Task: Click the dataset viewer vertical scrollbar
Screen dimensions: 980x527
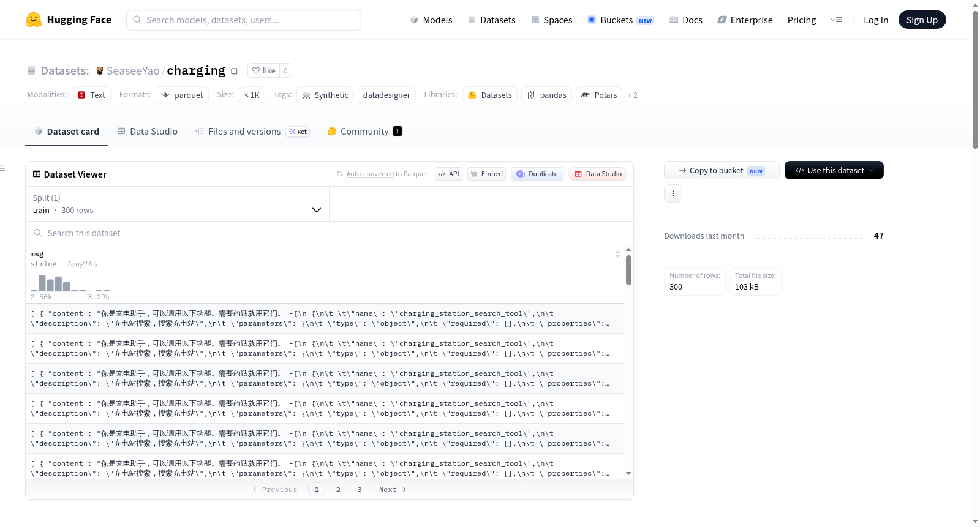Action: coord(628,270)
